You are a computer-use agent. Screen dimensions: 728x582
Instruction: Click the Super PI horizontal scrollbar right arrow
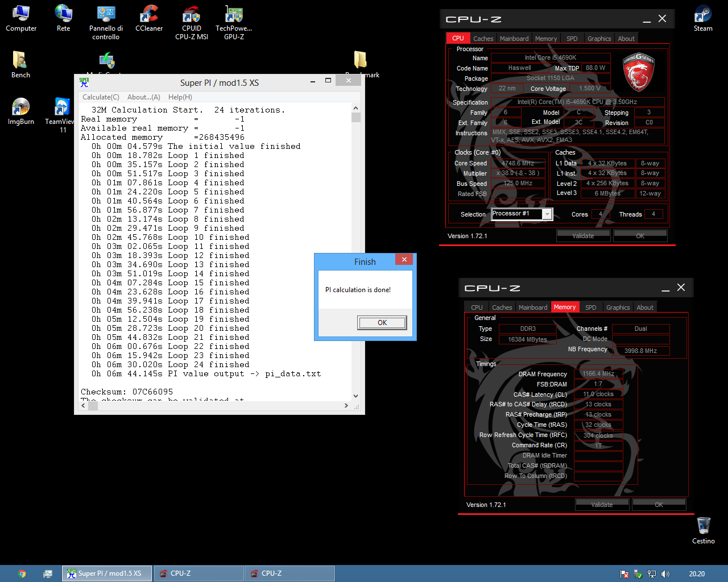pos(346,406)
